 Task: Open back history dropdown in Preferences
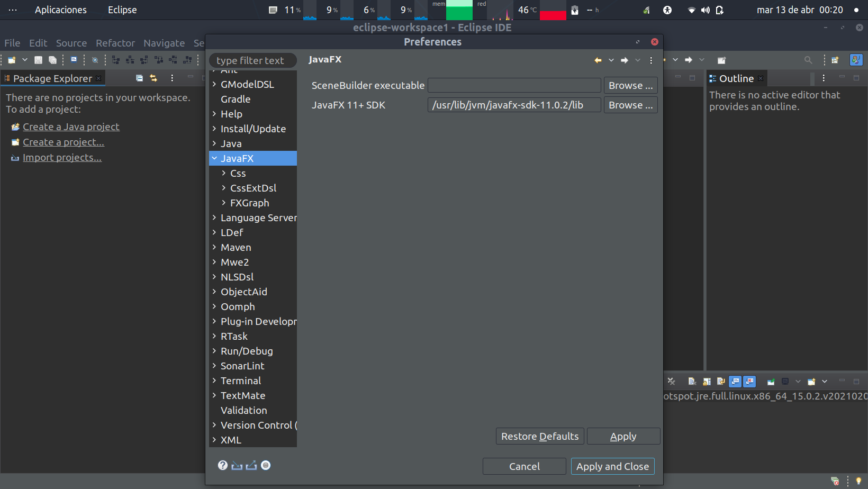click(x=611, y=60)
